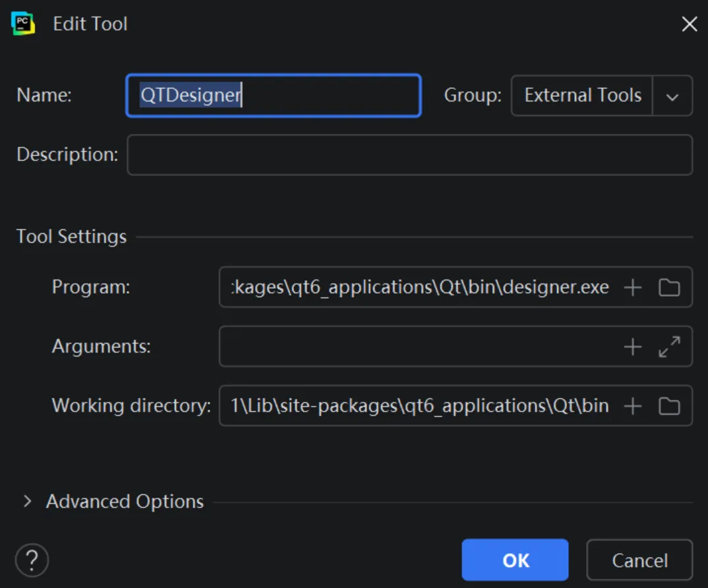Browse for Working directory using folder icon
The width and height of the screenshot is (708, 588).
pyautogui.click(x=669, y=406)
